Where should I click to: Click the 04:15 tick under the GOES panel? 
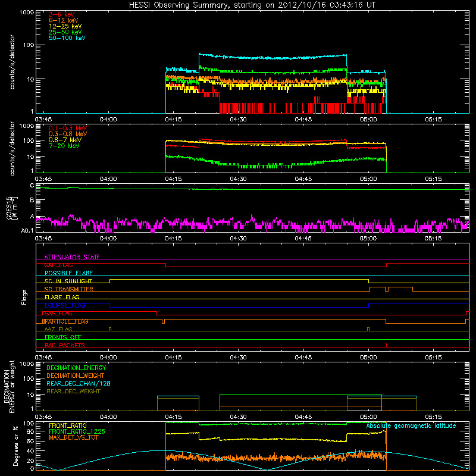tap(173, 239)
